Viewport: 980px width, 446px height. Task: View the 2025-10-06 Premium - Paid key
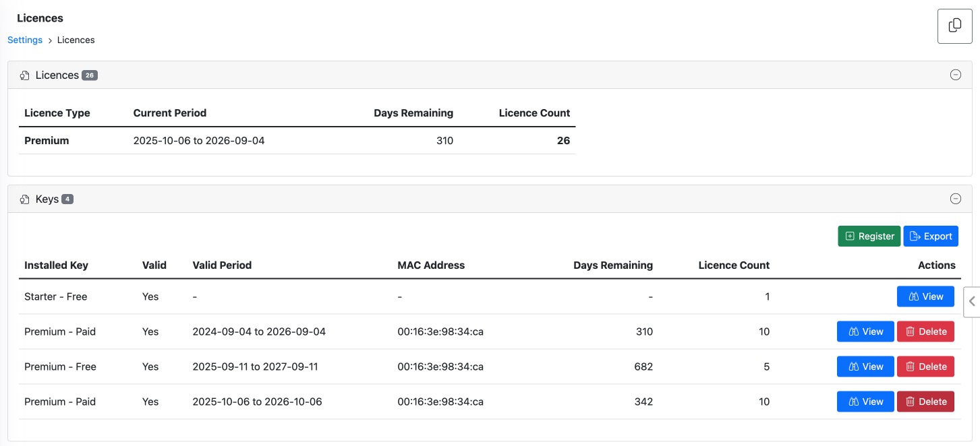point(865,402)
